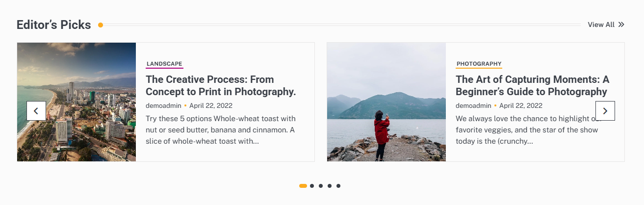The height and width of the screenshot is (205, 644).
Task: Select the first active carousel pagination dot
Action: click(x=303, y=186)
